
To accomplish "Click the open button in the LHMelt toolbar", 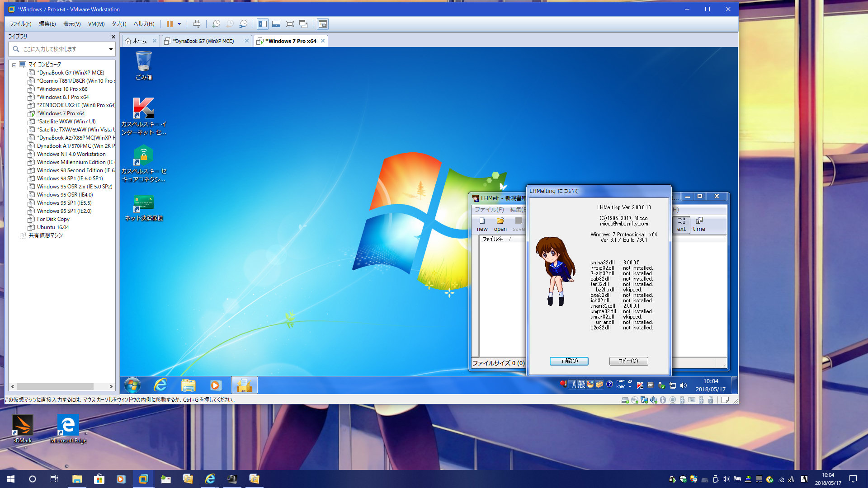I will [500, 224].
